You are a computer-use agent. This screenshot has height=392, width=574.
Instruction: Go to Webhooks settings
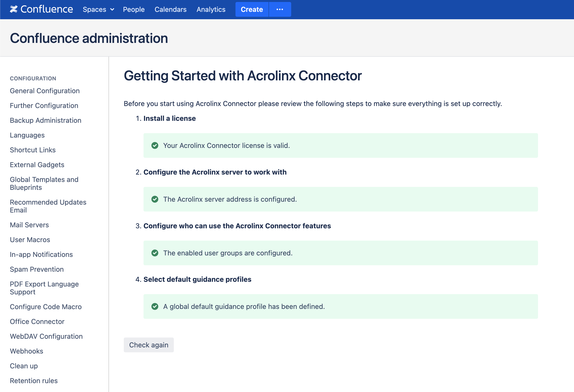point(26,351)
